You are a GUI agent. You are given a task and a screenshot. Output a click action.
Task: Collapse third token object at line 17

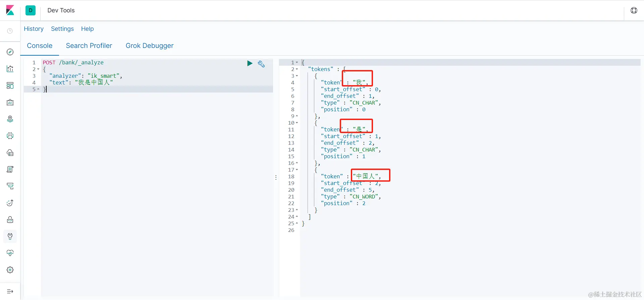[297, 170]
